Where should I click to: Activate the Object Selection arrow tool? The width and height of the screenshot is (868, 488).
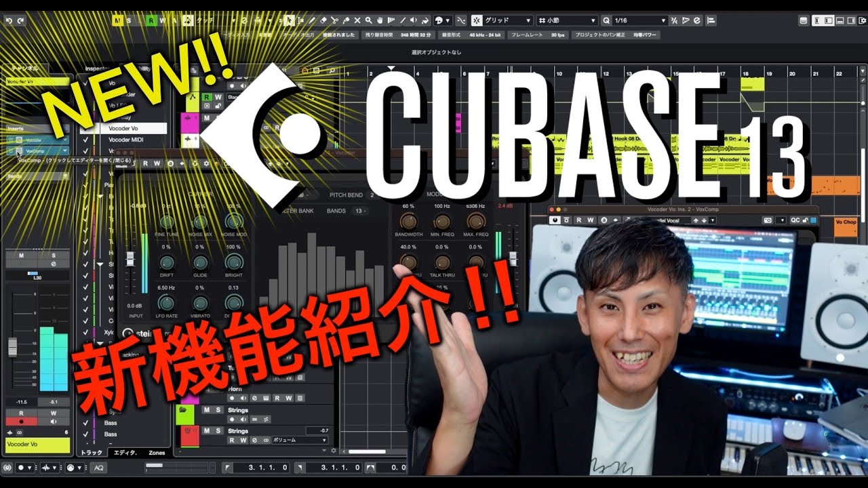tap(290, 21)
